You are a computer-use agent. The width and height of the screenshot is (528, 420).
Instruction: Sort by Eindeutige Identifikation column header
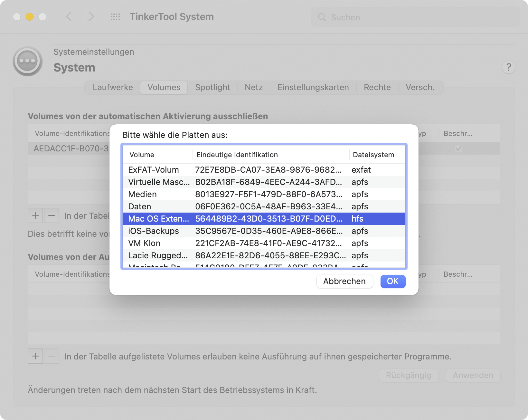point(271,155)
